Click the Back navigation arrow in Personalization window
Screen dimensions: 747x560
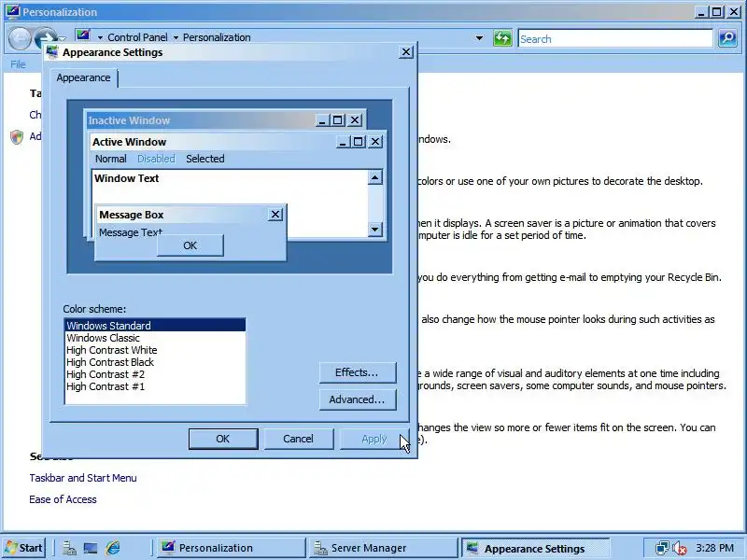20,38
